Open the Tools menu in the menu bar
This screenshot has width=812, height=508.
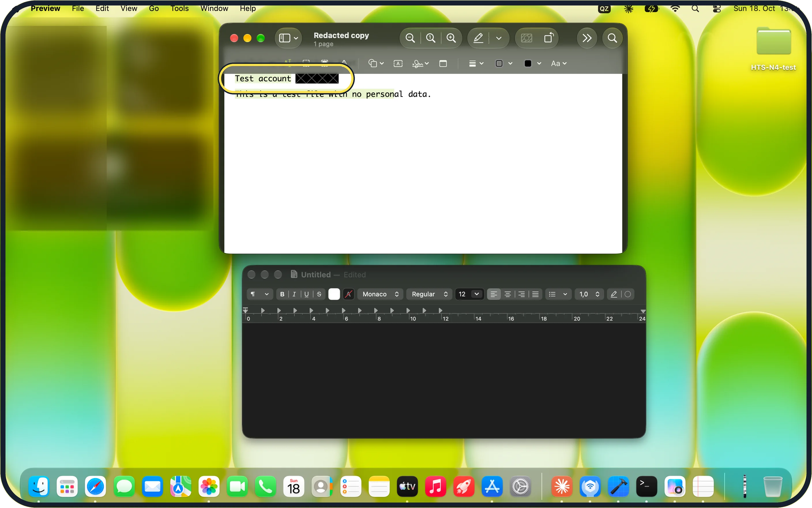[179, 8]
